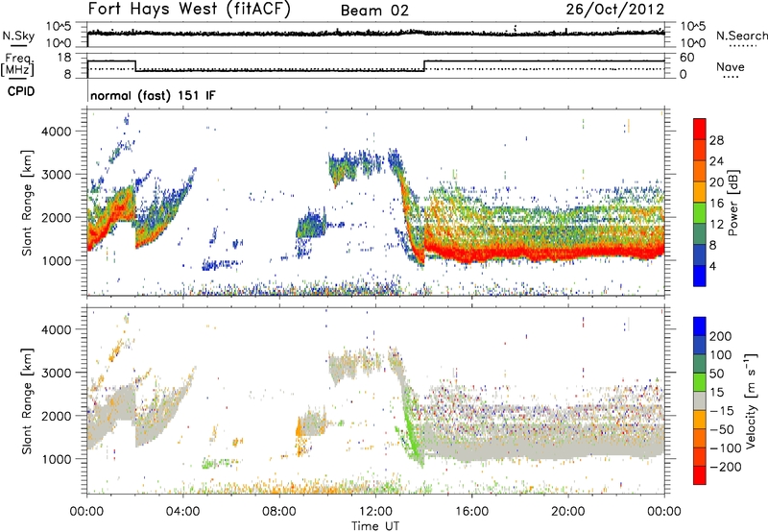Click the date '26/Oct/2012'
The height and width of the screenshot is (532, 768).
tap(615, 10)
